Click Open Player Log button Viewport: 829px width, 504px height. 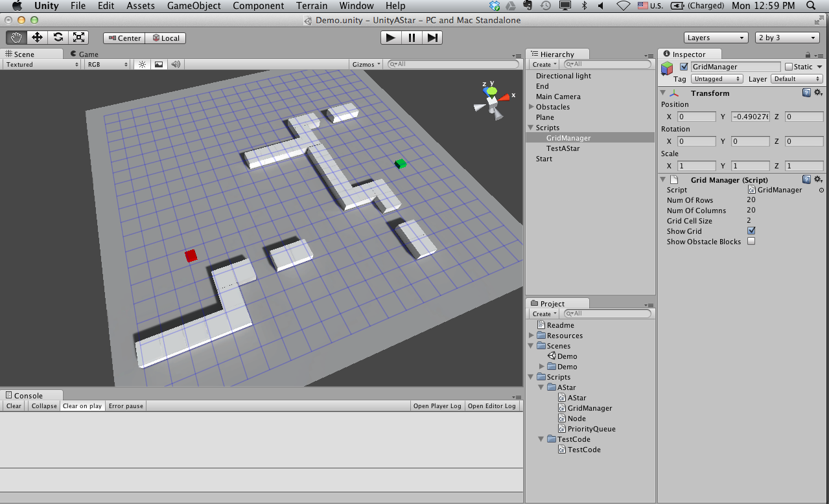pos(438,406)
